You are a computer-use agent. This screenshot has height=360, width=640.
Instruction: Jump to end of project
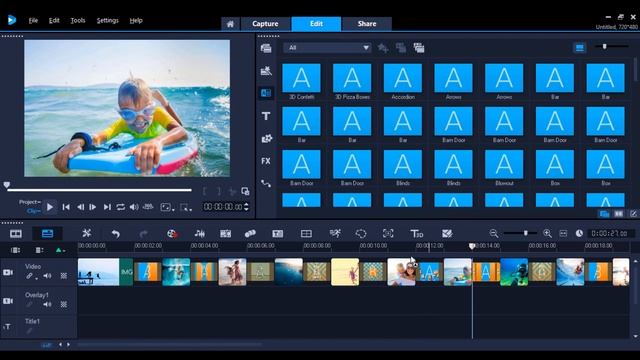(107, 207)
